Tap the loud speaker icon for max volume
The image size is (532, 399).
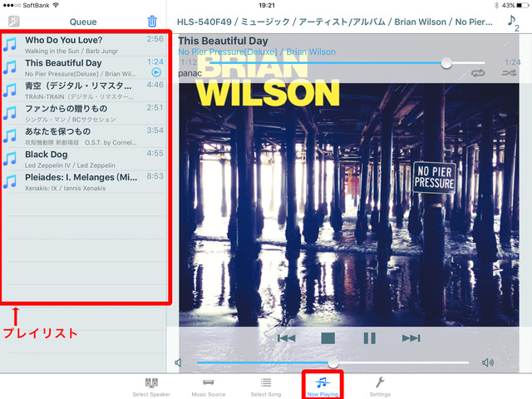click(488, 362)
